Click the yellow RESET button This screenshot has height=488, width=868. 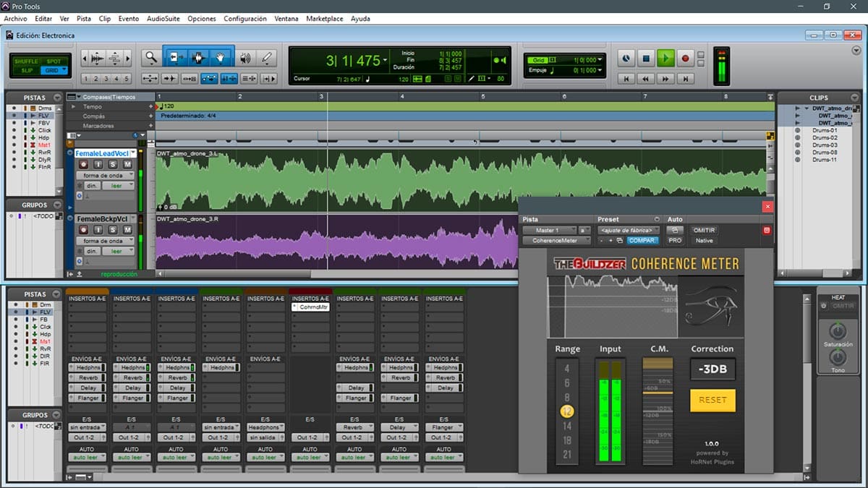point(712,400)
